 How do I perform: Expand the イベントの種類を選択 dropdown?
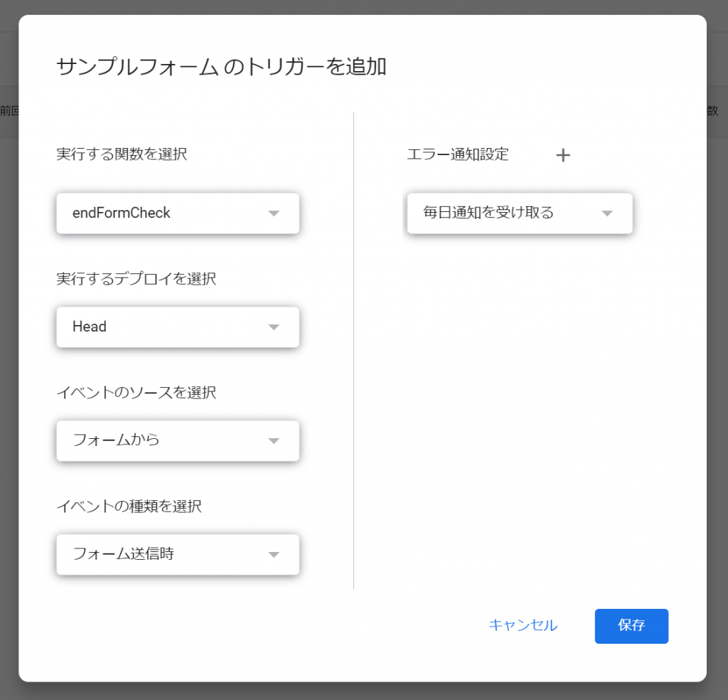coord(178,554)
